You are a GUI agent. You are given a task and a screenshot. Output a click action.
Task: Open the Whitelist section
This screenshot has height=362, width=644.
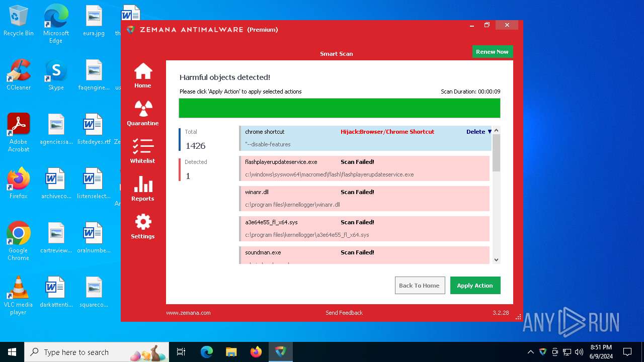point(143,151)
